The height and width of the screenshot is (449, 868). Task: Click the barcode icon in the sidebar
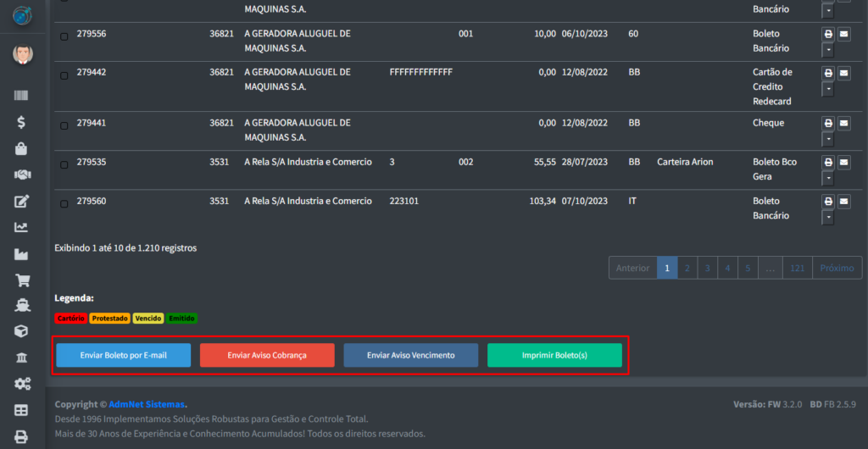coord(22,97)
